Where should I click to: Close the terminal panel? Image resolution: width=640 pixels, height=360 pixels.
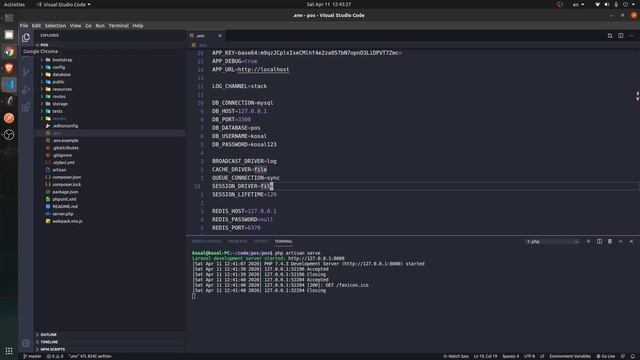point(631,241)
